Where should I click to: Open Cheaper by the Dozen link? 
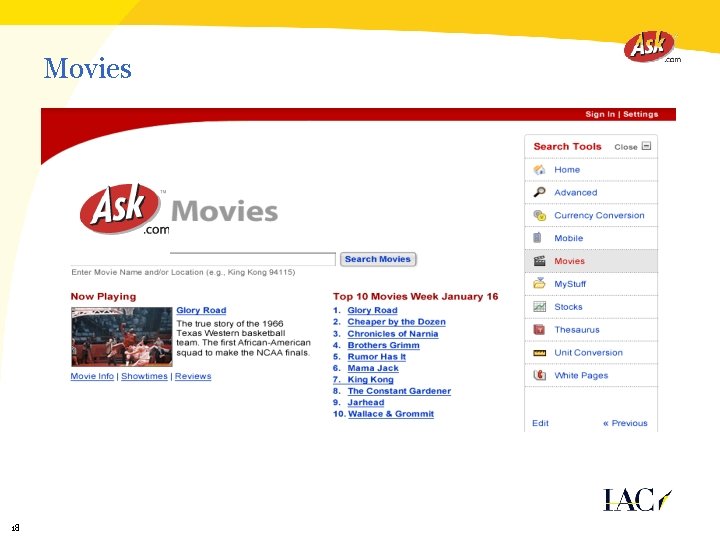click(396, 322)
